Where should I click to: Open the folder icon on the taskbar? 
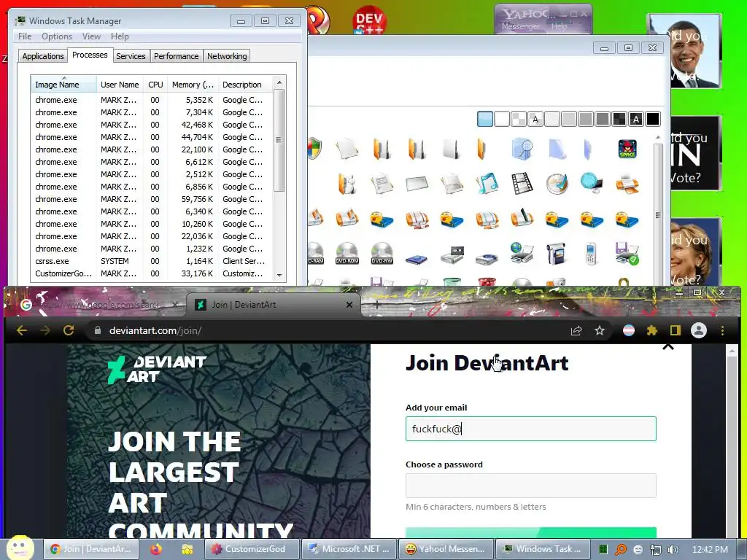187,549
